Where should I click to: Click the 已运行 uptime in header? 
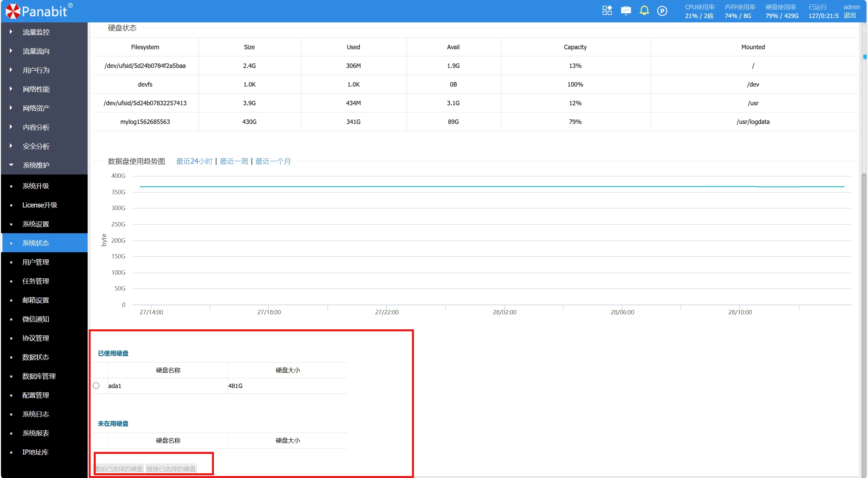824,11
